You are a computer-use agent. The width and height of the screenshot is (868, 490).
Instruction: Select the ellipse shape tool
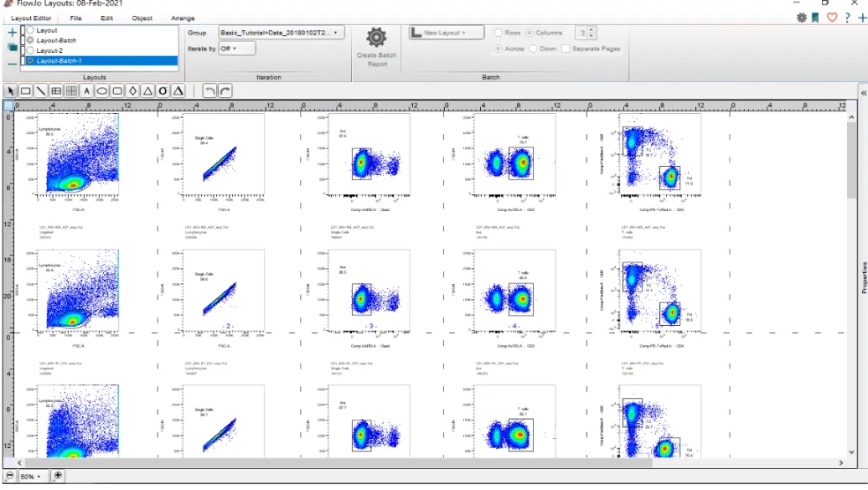(102, 90)
